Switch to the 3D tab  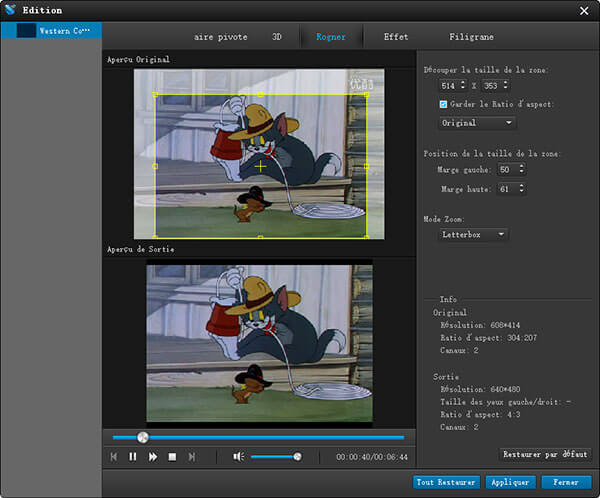pos(277,37)
